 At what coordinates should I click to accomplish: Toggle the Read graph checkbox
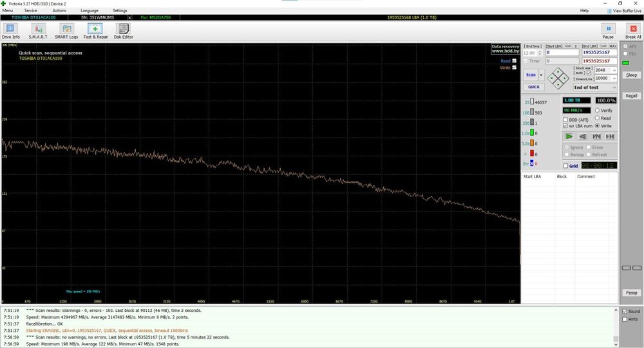pos(514,60)
